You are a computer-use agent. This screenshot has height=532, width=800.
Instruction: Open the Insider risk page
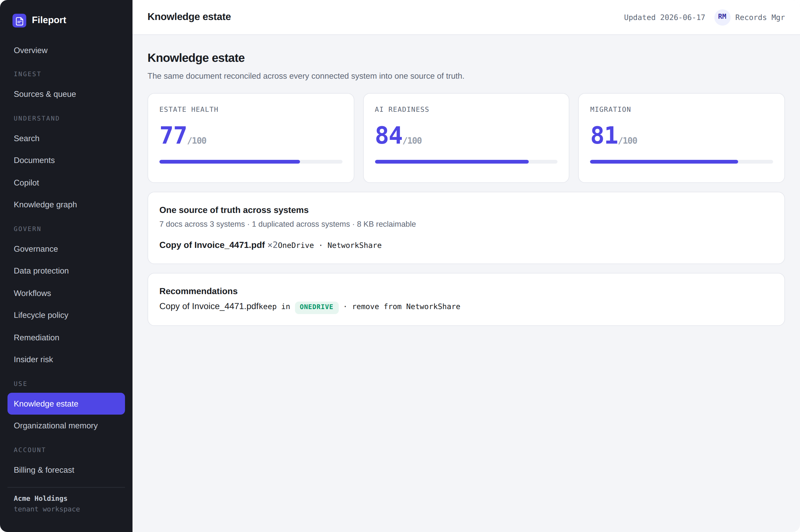66,359
